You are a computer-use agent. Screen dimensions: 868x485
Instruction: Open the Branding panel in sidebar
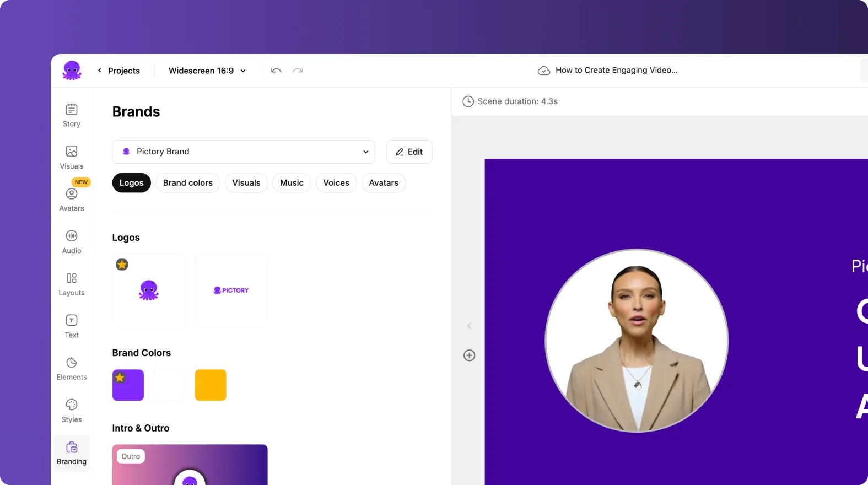tap(72, 454)
